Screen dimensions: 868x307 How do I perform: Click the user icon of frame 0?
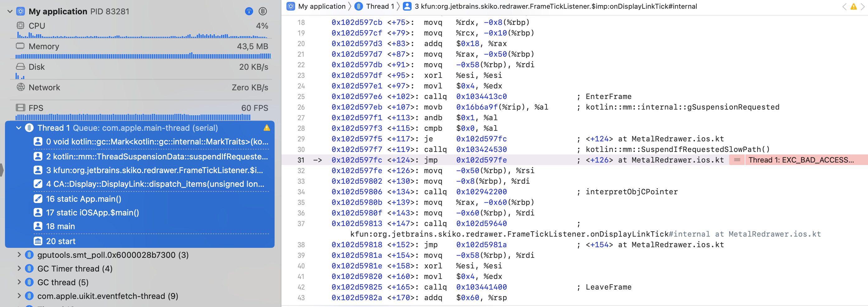[38, 142]
